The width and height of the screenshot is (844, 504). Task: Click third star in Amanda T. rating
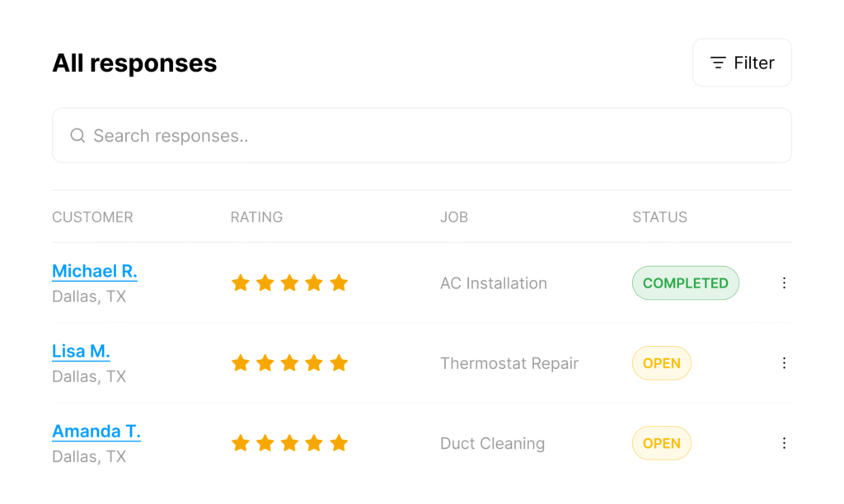click(x=289, y=443)
